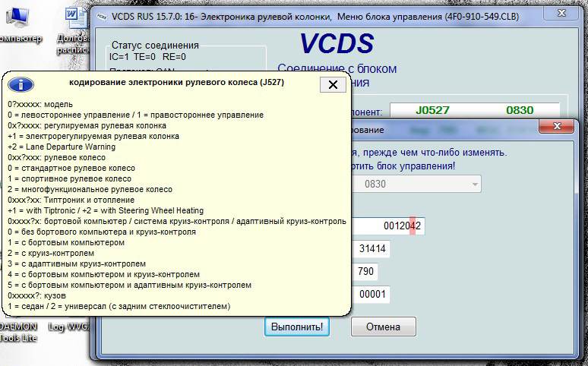Close the main VCDS window
This screenshot has height=366, width=588.
click(561, 13)
